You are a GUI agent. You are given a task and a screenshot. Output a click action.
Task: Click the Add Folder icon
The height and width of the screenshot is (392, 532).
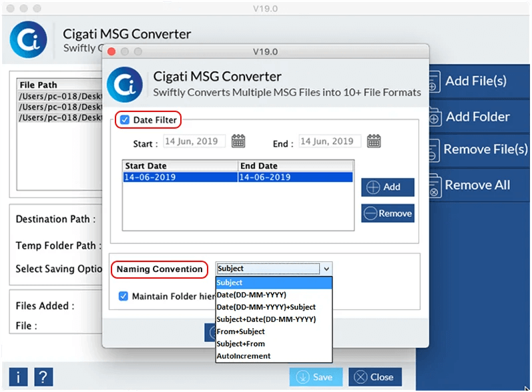[435, 117]
